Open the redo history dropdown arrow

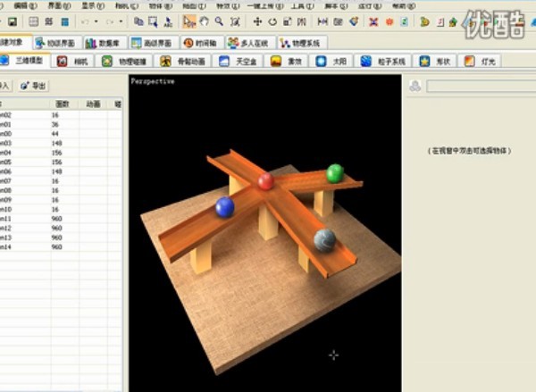[121, 21]
